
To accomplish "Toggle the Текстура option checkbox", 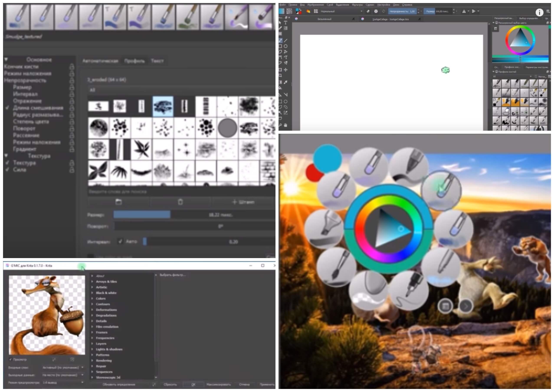I will 7,163.
